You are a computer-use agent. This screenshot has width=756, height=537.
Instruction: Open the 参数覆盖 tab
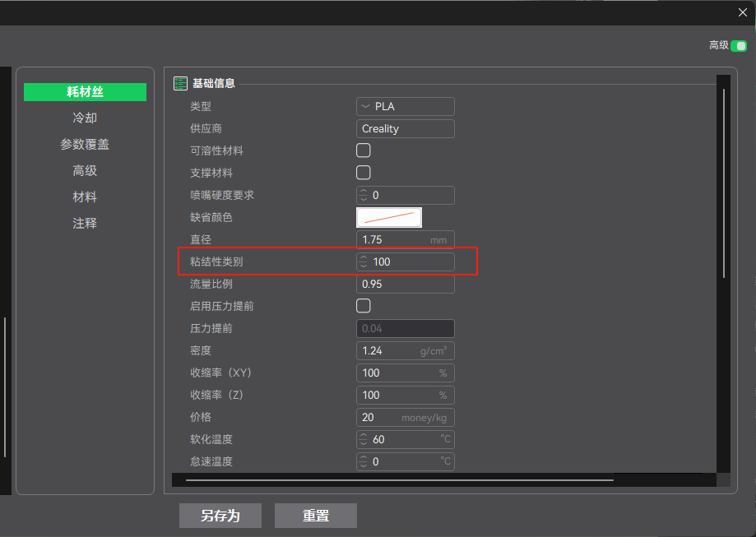[85, 145]
